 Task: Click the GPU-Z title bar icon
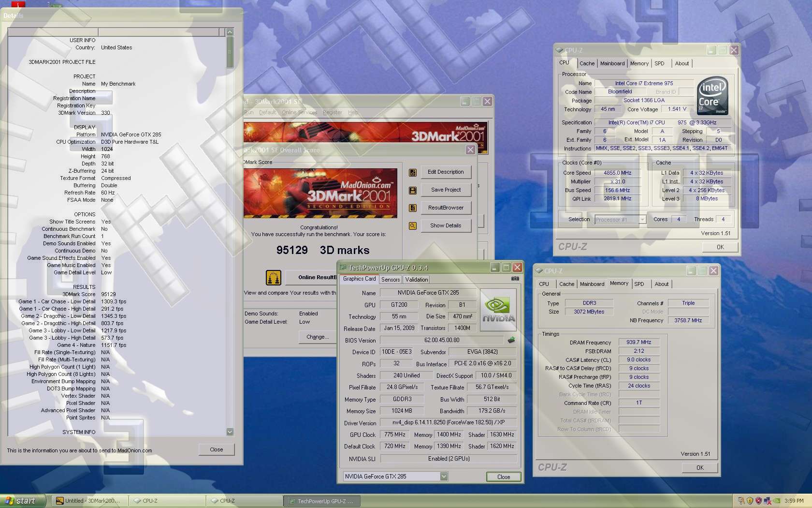point(343,268)
